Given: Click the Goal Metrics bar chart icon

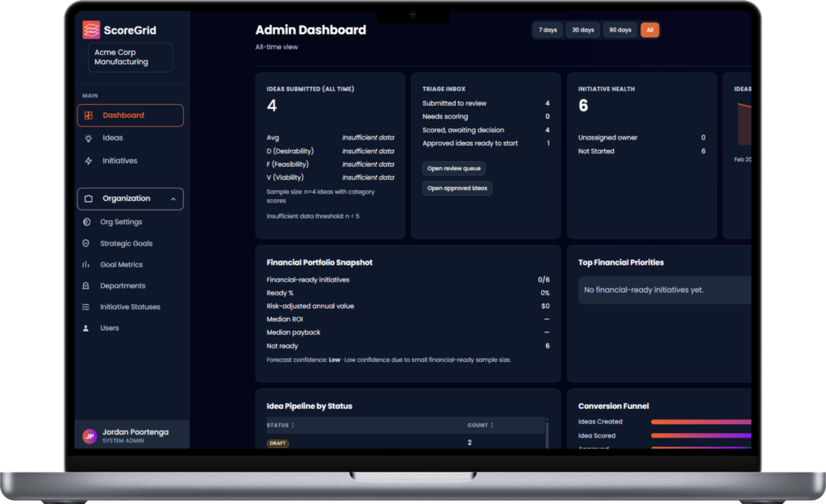Looking at the screenshot, I should 86,264.
